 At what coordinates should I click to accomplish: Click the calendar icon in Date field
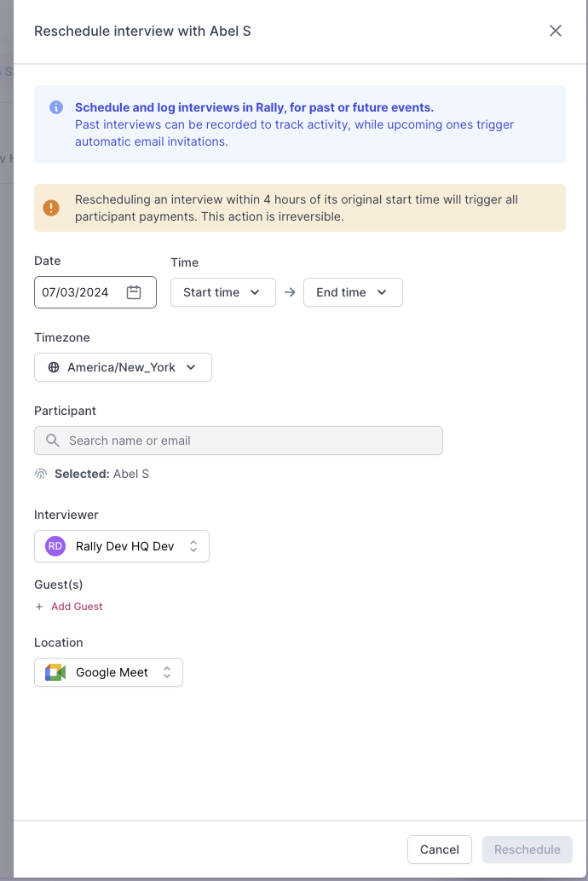click(134, 292)
